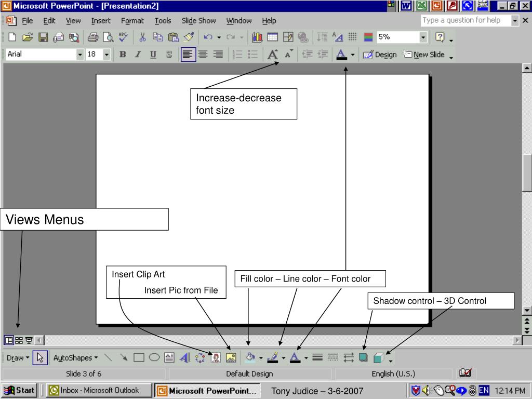
Task: Insert picture from file icon
Action: pos(231,357)
